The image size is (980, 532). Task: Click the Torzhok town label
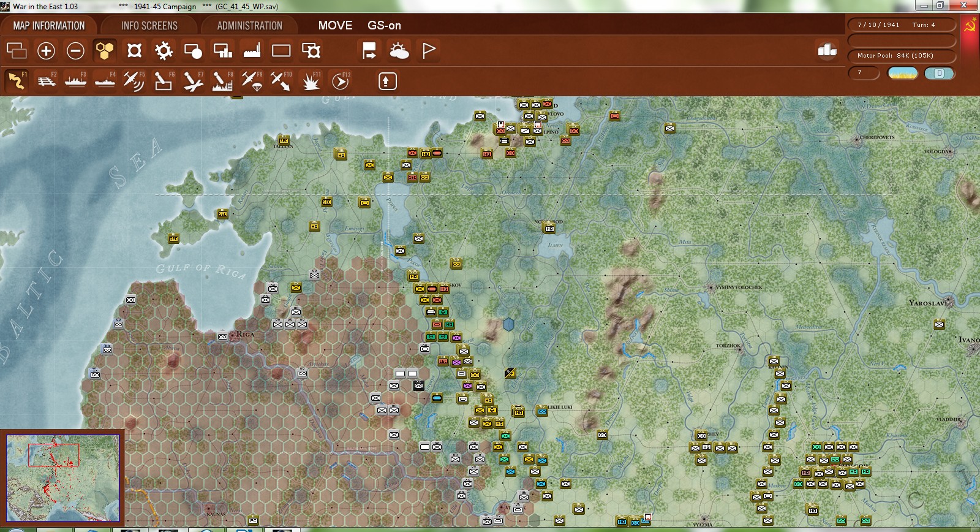click(728, 346)
